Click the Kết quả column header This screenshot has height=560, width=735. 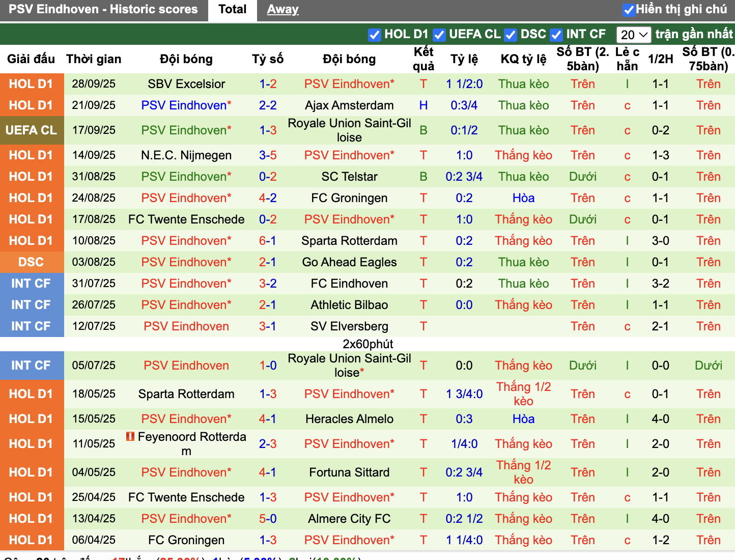tap(423, 59)
